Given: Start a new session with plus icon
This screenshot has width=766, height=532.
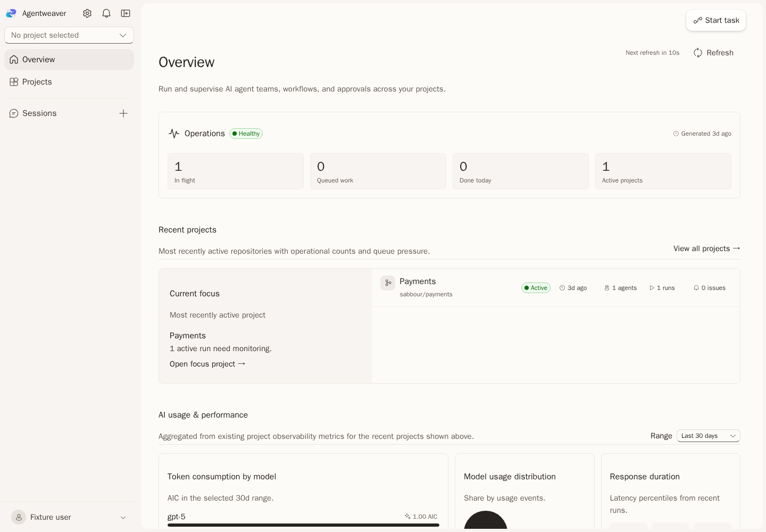Looking at the screenshot, I should (123, 113).
